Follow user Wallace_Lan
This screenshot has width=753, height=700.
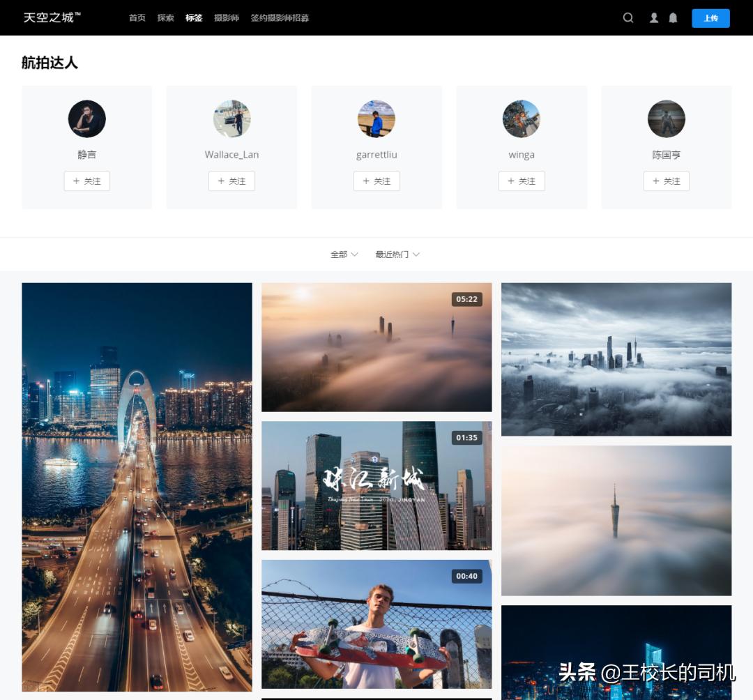tap(231, 181)
